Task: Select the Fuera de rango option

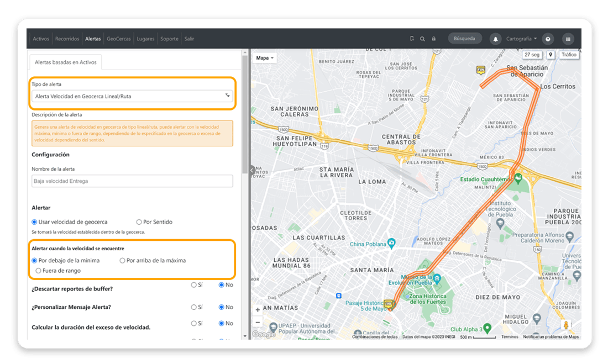Action: [x=38, y=271]
